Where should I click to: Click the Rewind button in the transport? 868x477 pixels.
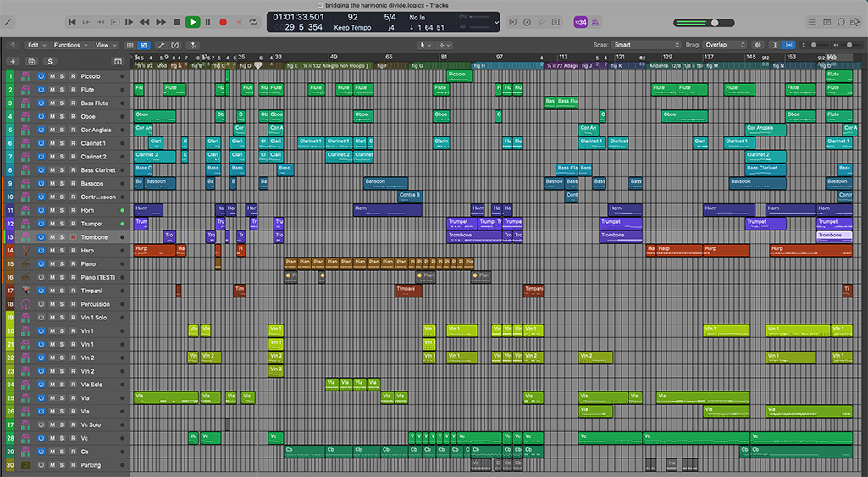[x=145, y=22]
